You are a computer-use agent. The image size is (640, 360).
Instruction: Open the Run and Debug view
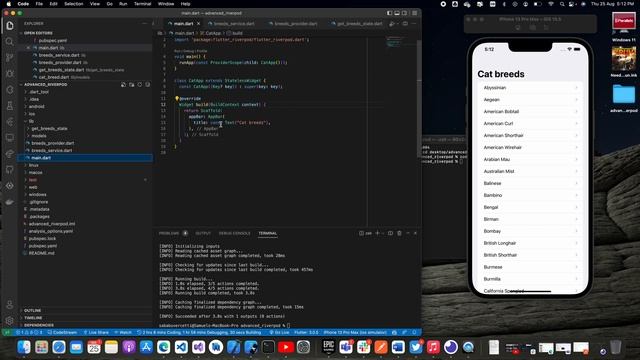point(10,74)
